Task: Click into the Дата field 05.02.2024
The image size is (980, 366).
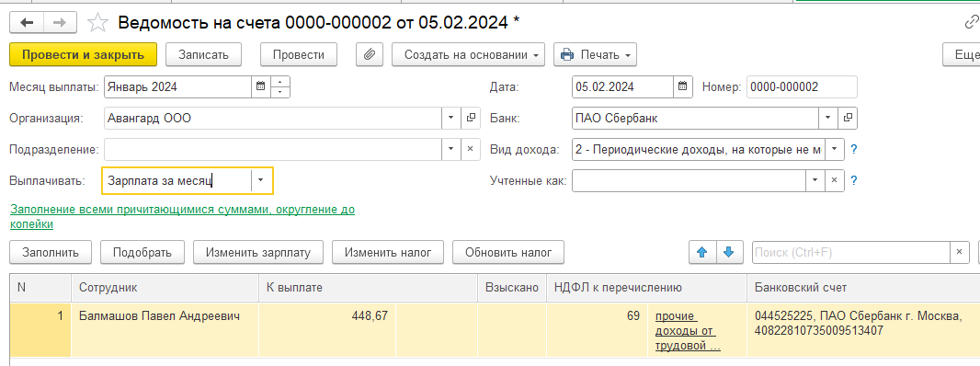Action: point(622,87)
